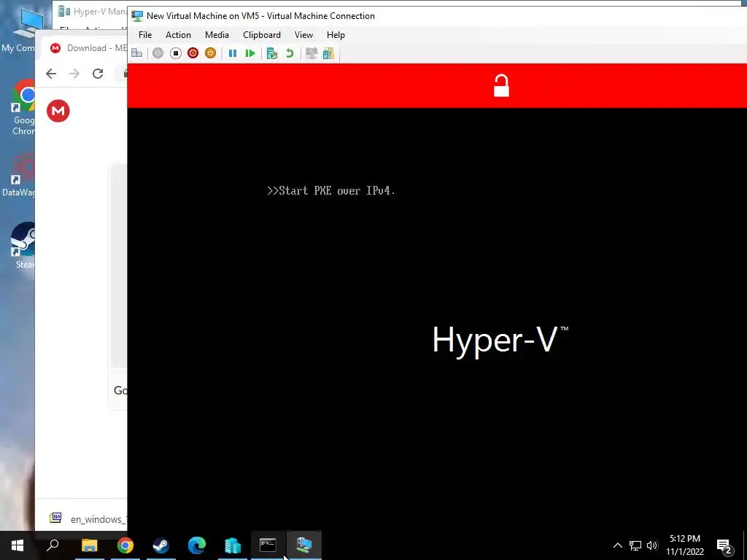The height and width of the screenshot is (560, 747).
Task: Open taskbar Search
Action: tap(53, 545)
